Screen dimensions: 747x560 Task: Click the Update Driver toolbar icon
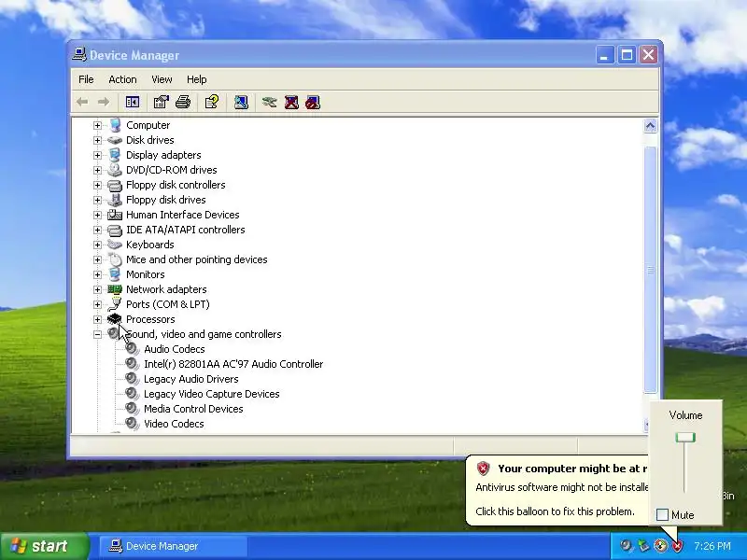[270, 102]
